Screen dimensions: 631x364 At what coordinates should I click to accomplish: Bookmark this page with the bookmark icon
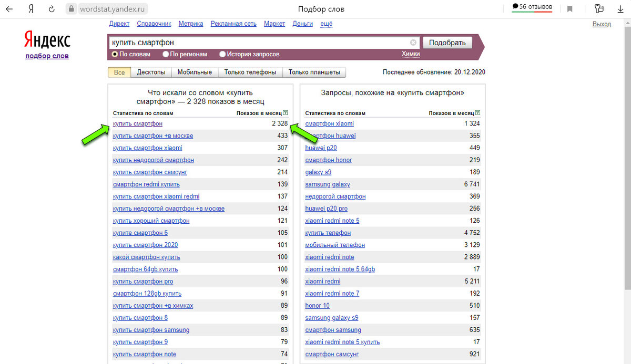pos(570,9)
